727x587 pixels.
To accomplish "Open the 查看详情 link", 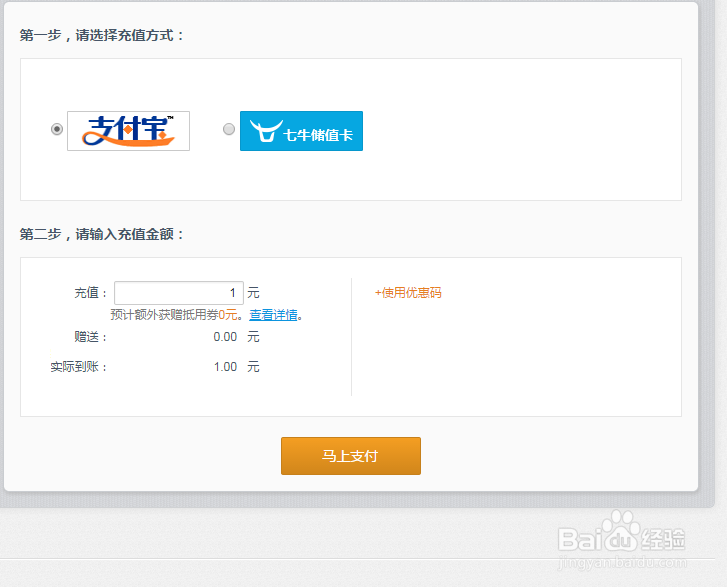I will click(274, 315).
